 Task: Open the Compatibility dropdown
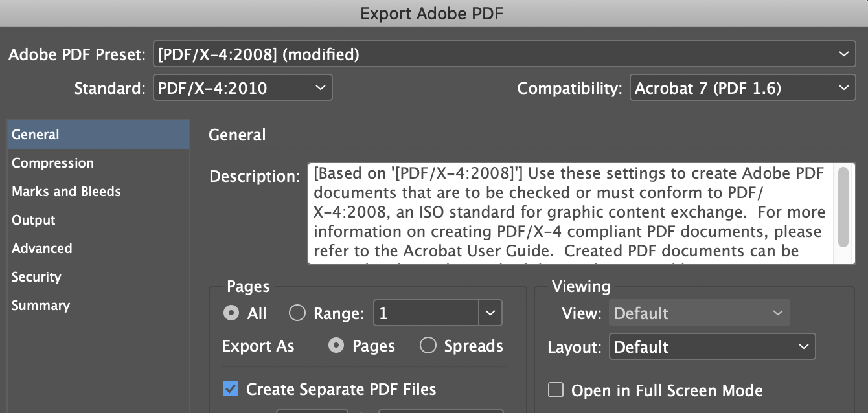(742, 88)
